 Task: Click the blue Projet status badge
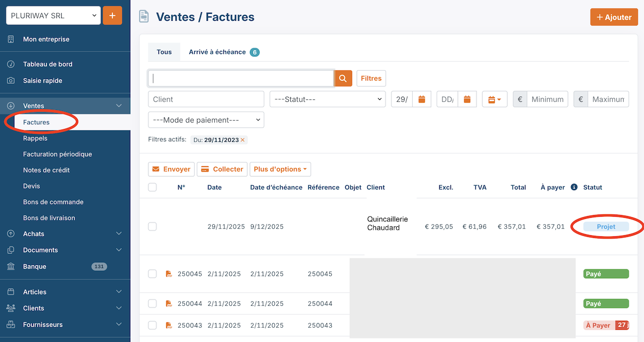pyautogui.click(x=606, y=227)
